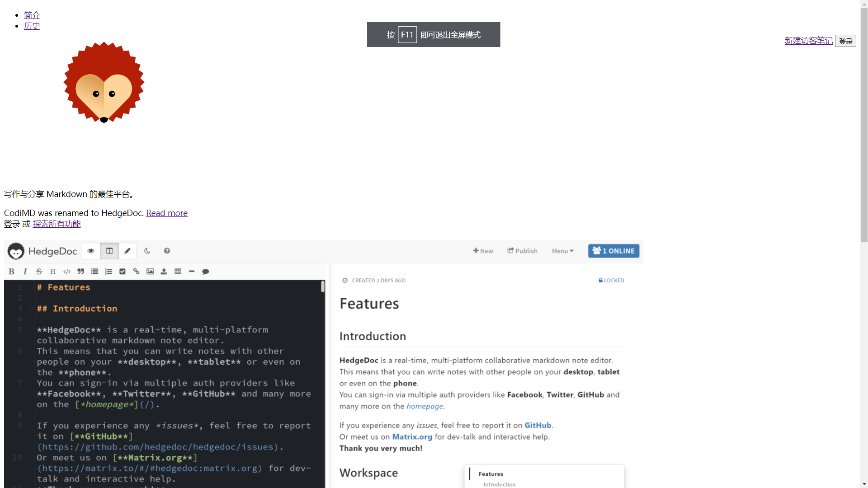Collapse the Features heading fold arrow

(31, 287)
